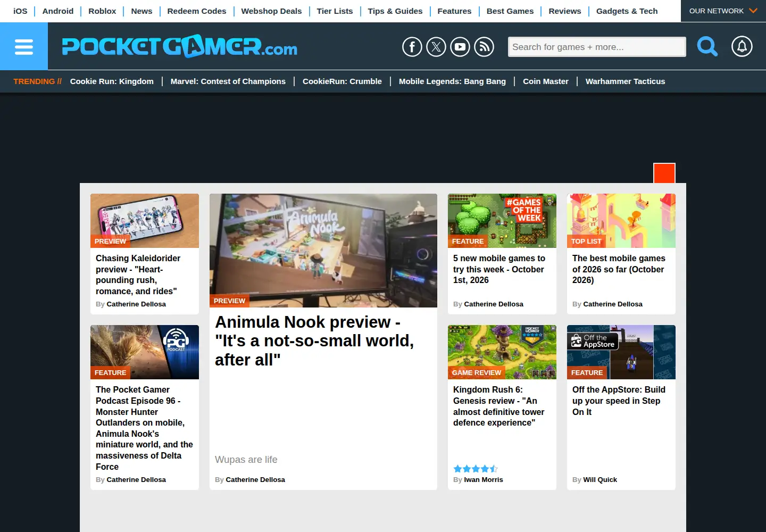Screen dimensions: 766x532
Task: Open the iOS menu item
Action: point(20,11)
